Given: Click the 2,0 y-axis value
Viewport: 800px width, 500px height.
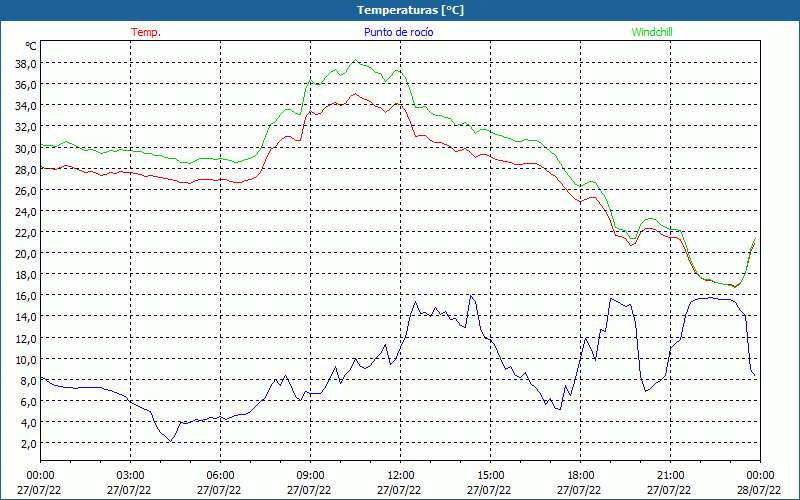Looking at the screenshot, I should [29, 444].
